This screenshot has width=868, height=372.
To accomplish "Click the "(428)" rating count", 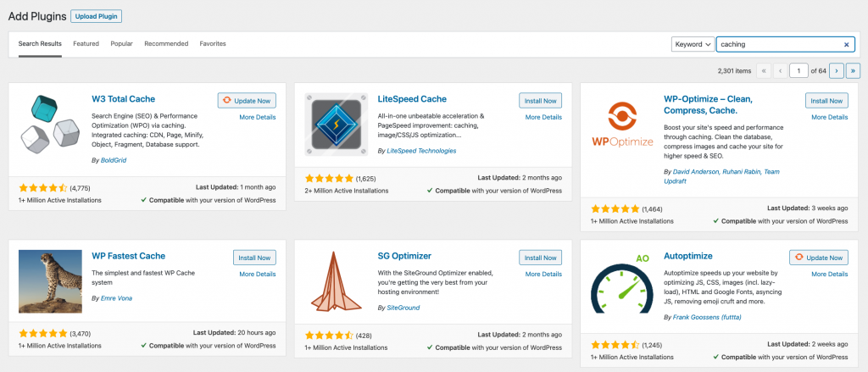I will (364, 336).
